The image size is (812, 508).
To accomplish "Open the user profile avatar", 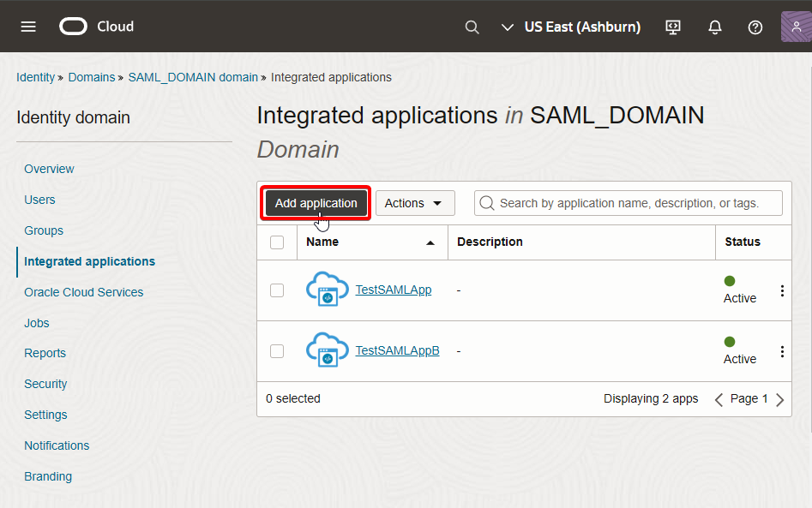I will point(796,27).
